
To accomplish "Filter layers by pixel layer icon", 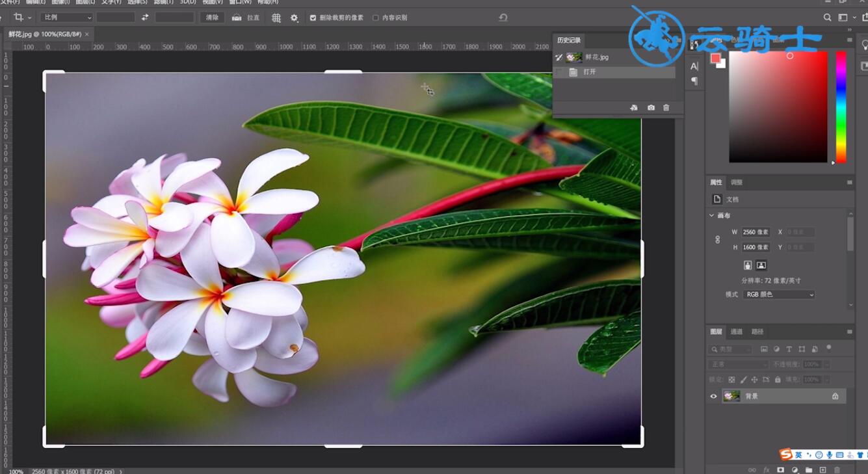I will coord(764,349).
